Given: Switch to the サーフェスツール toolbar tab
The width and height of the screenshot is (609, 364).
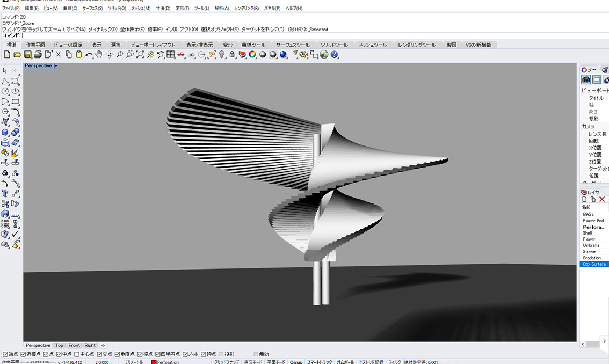Looking at the screenshot, I should click(293, 45).
